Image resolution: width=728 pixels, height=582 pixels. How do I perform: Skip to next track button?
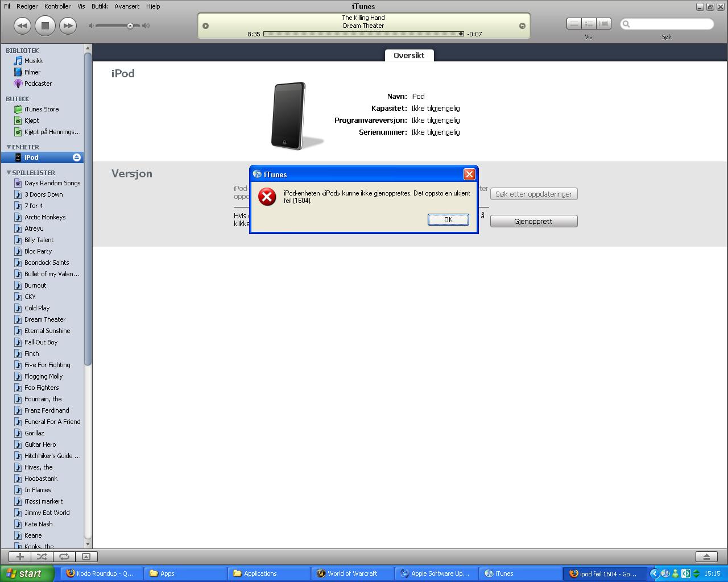coord(68,26)
